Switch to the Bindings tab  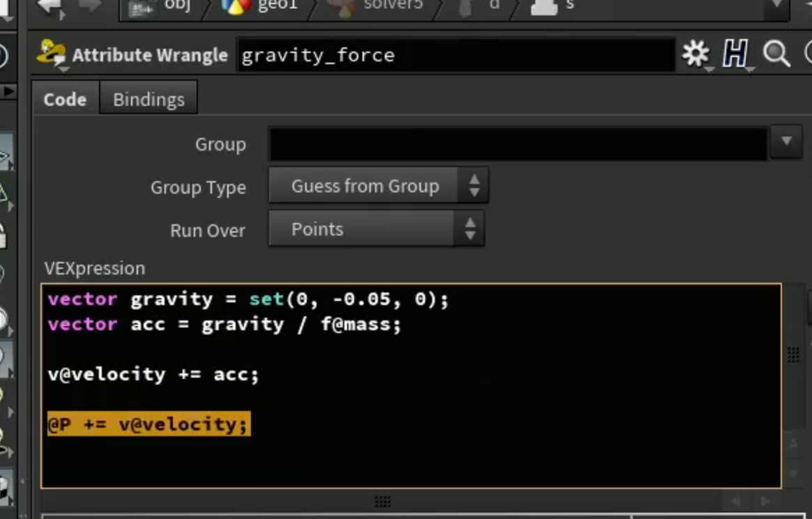(x=148, y=98)
